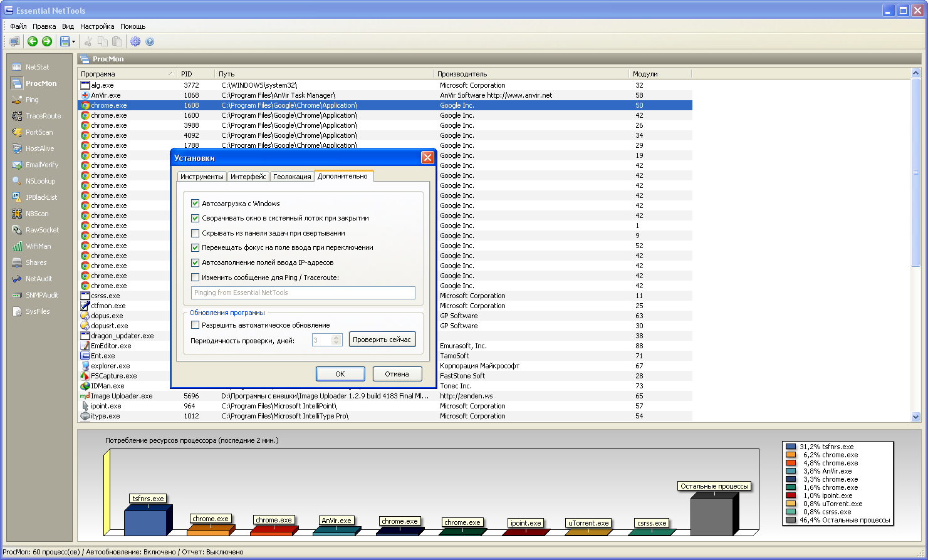The image size is (928, 560).
Task: Click the 'Проверить сейчас' button
Action: tap(382, 340)
